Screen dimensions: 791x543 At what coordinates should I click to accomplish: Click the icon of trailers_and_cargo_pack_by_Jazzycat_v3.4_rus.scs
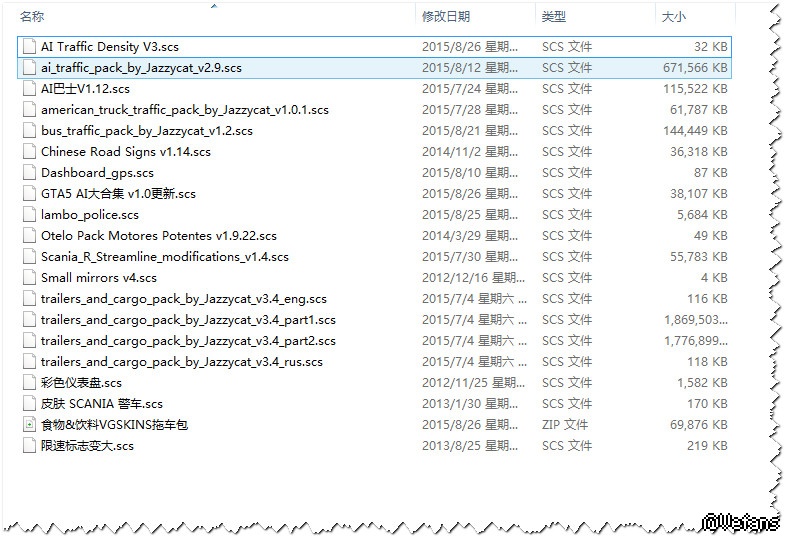coord(29,362)
